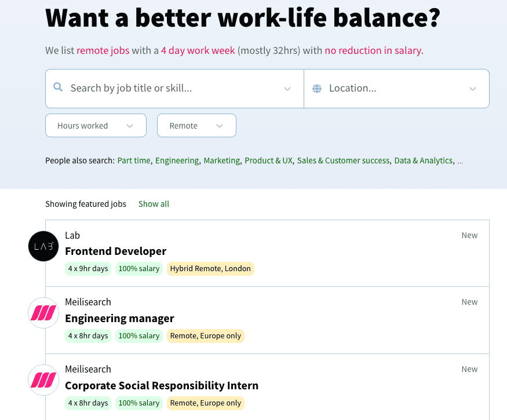Select the Engineering category link

click(177, 160)
